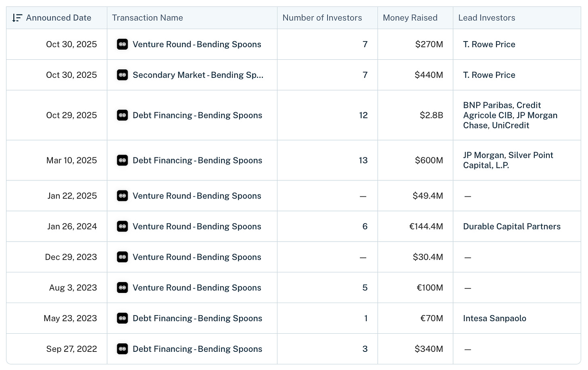Screen dimensions: 588x370
Task: Click logo icon in Mar 10, 2025 row
Action: (122, 161)
